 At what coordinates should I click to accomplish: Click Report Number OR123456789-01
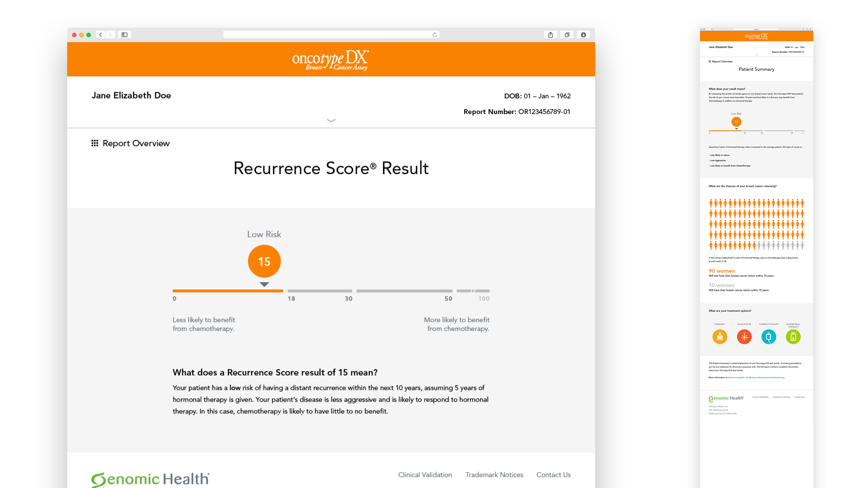(517, 111)
